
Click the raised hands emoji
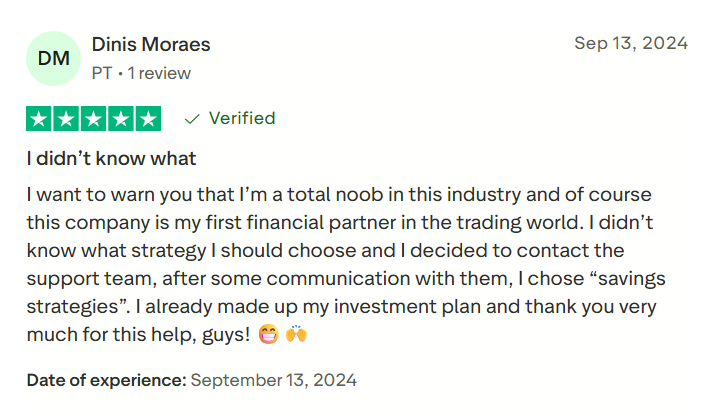(x=296, y=335)
